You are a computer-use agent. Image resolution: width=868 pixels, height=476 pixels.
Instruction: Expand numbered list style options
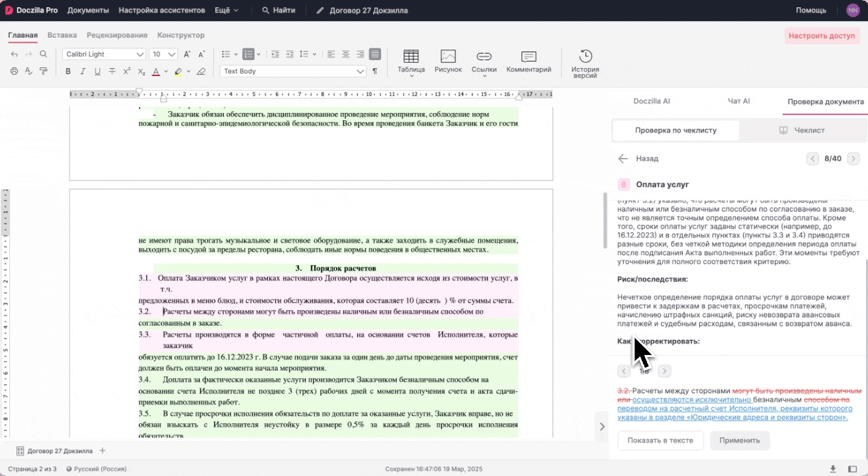[x=258, y=54]
